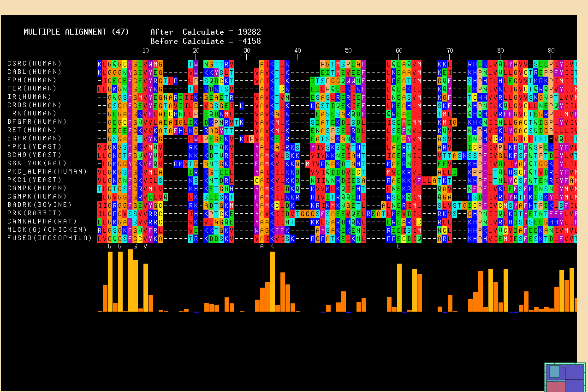Click the MLCK(G)(CHICKEN) sequence name

(x=47, y=229)
